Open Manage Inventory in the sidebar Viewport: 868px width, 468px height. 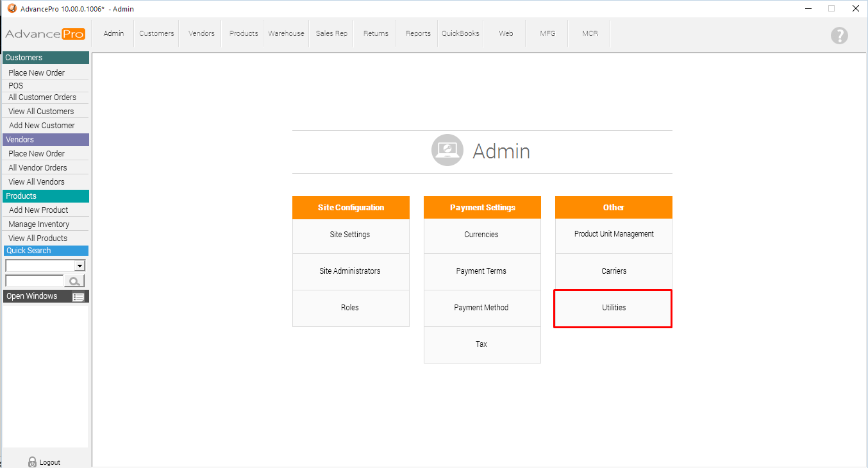pyautogui.click(x=39, y=224)
